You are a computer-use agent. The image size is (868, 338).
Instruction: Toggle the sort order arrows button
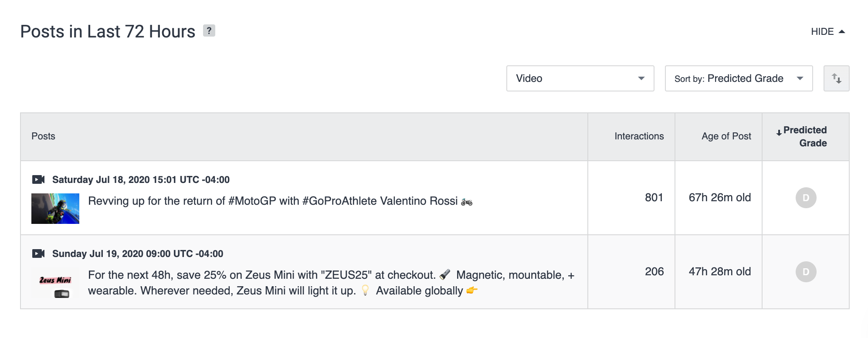(836, 78)
